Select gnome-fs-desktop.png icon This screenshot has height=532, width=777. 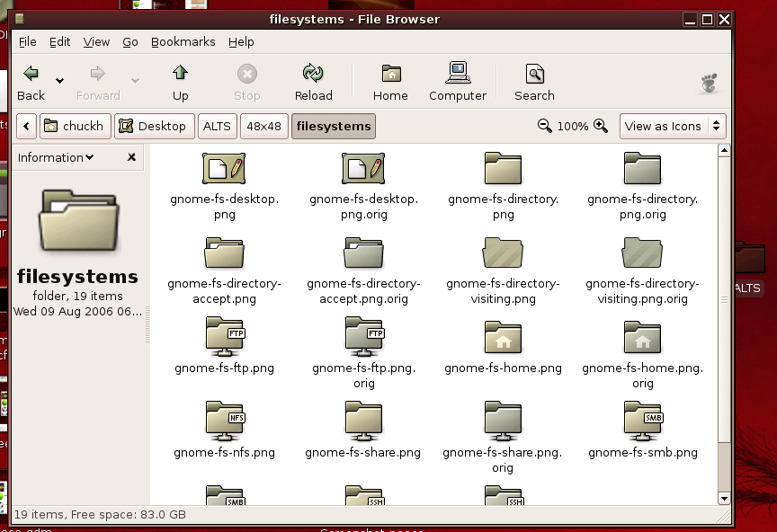click(224, 168)
